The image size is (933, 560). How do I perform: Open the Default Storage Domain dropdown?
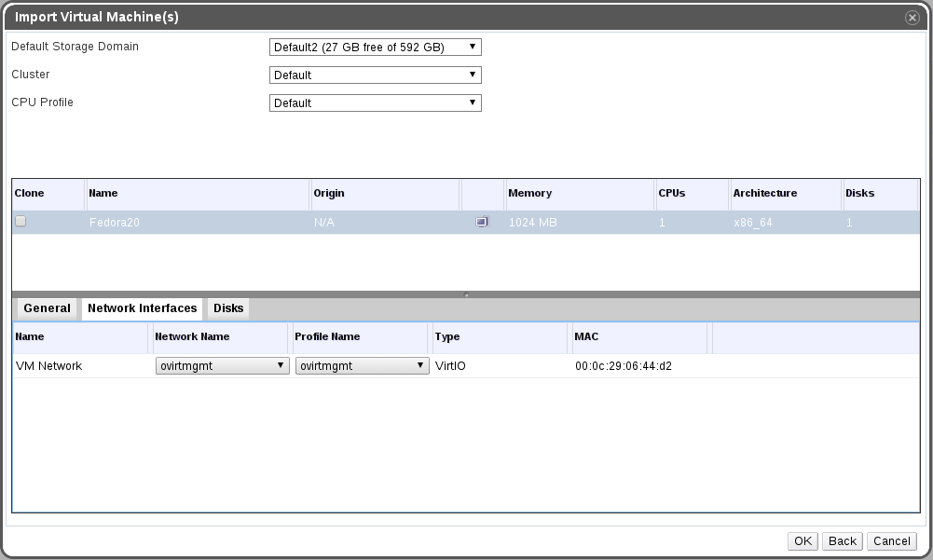375,48
